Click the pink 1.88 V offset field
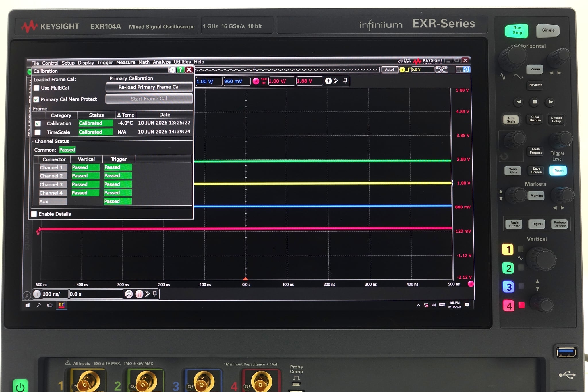588x392 pixels. 309,81
